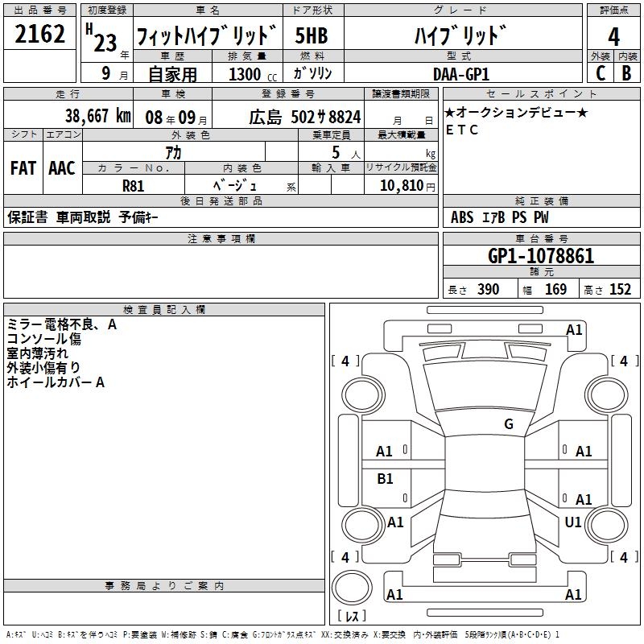Click the mileage 38,667 km

pos(98,116)
